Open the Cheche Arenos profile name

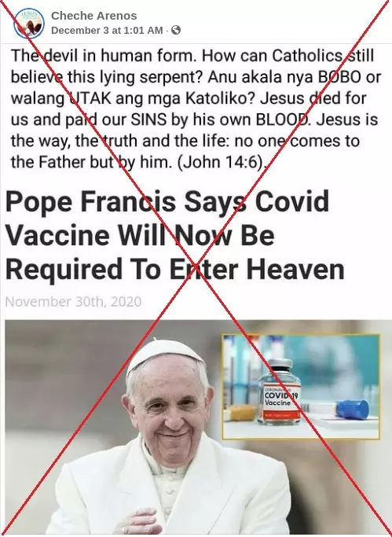[x=94, y=16]
